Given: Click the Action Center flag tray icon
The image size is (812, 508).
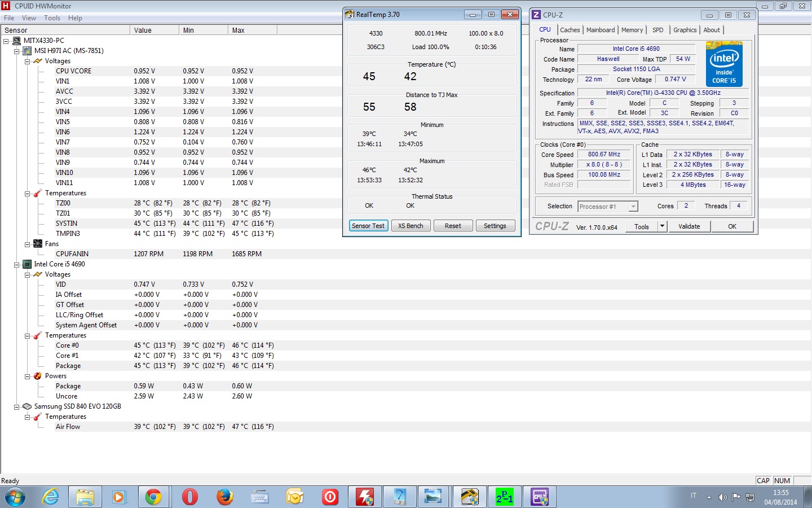Looking at the screenshot, I should pyautogui.click(x=736, y=497).
